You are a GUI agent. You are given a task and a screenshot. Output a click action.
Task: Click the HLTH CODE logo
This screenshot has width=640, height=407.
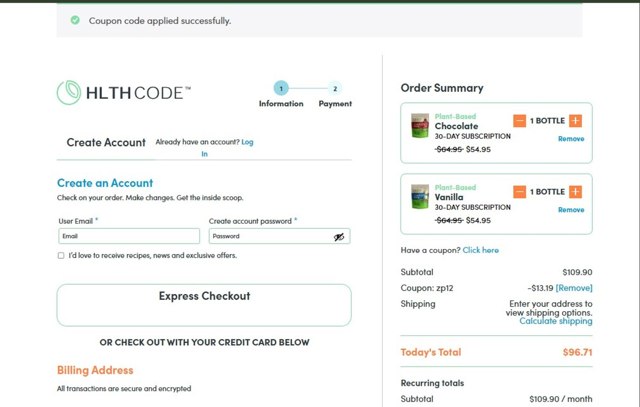pyautogui.click(x=124, y=93)
